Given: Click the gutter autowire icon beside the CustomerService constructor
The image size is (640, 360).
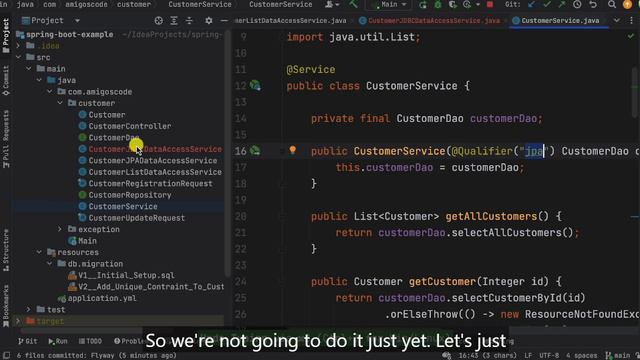Looking at the screenshot, I should [255, 151].
